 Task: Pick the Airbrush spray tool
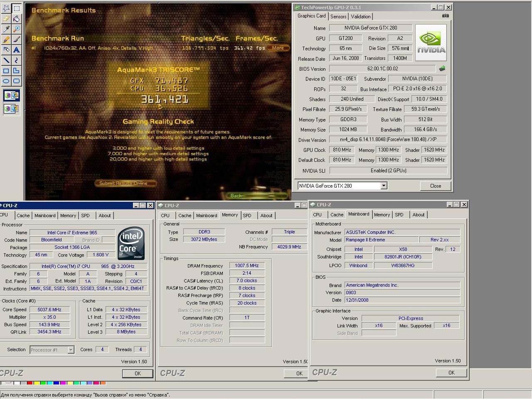[x=6, y=50]
